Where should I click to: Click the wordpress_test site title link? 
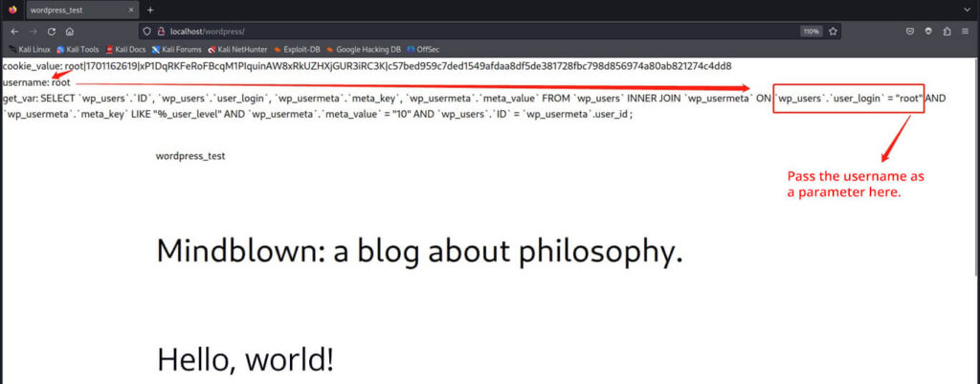click(190, 155)
